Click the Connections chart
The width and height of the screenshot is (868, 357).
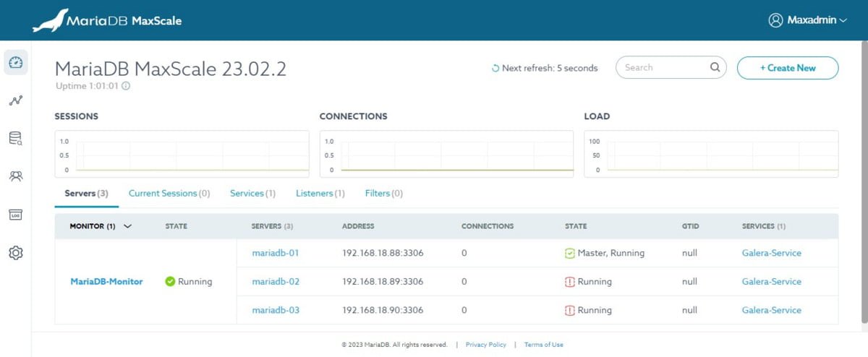[446, 154]
